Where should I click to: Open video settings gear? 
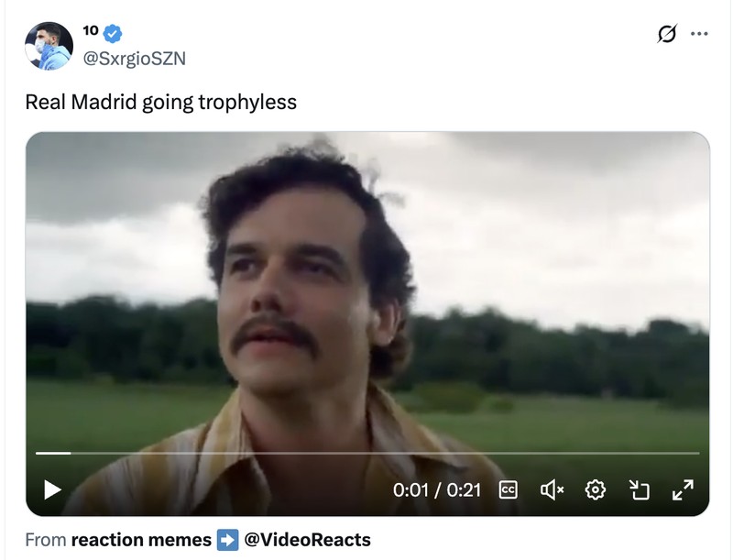(596, 490)
